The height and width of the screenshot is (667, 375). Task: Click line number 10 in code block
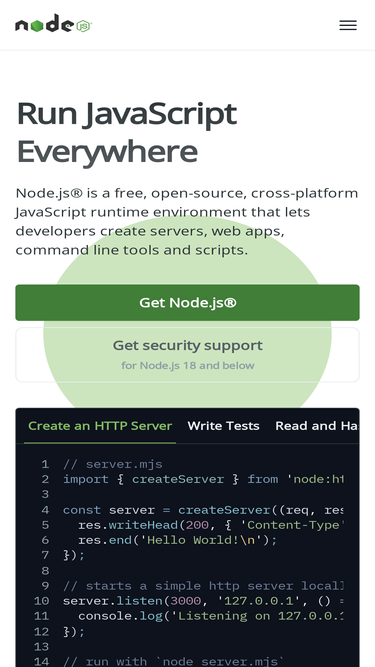pos(42,601)
